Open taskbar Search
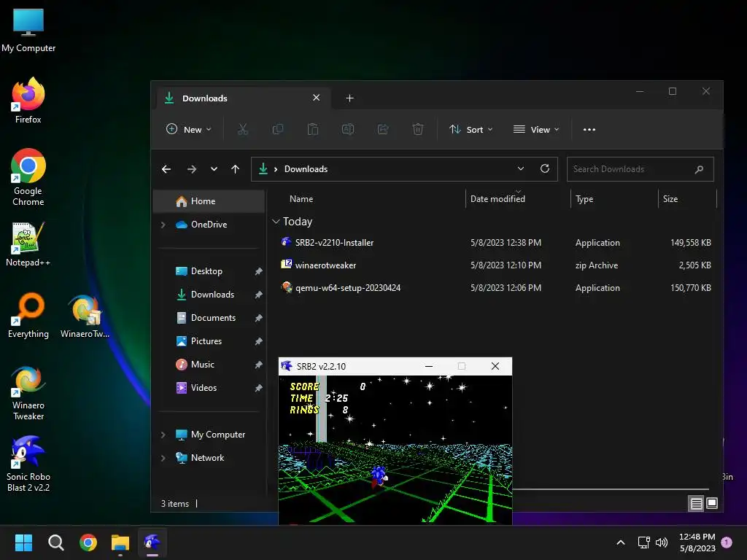747x560 pixels. pyautogui.click(x=55, y=542)
